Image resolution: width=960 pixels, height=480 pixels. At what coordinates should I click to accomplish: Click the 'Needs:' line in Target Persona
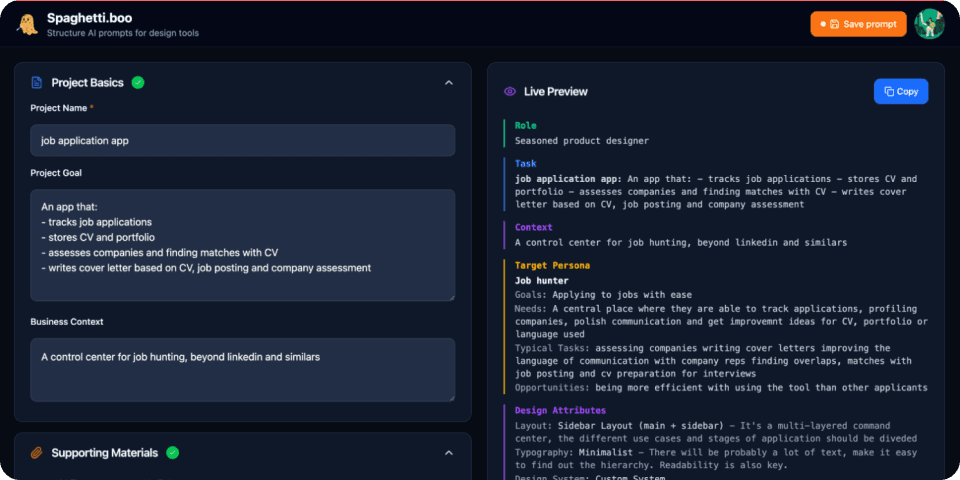(x=721, y=321)
